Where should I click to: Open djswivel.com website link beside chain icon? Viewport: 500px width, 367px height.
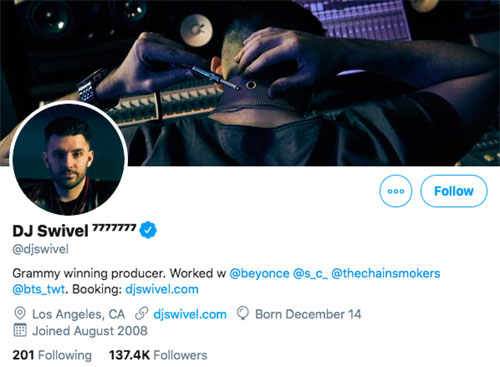click(x=190, y=314)
